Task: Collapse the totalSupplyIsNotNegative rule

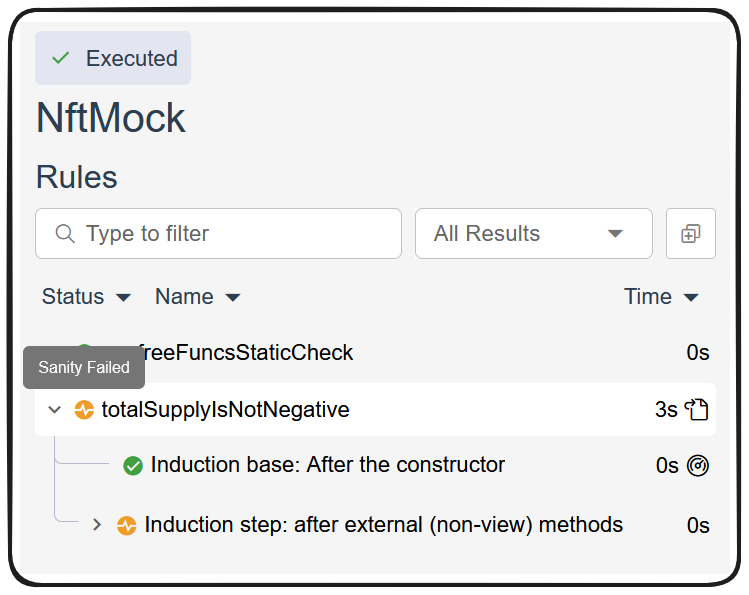Action: pos(55,410)
